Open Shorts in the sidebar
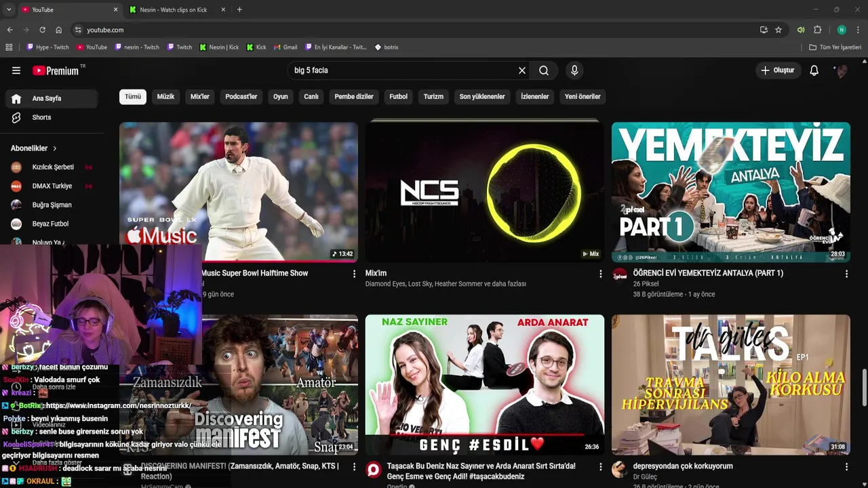Screen dimensions: 868x488 (52, 117)
